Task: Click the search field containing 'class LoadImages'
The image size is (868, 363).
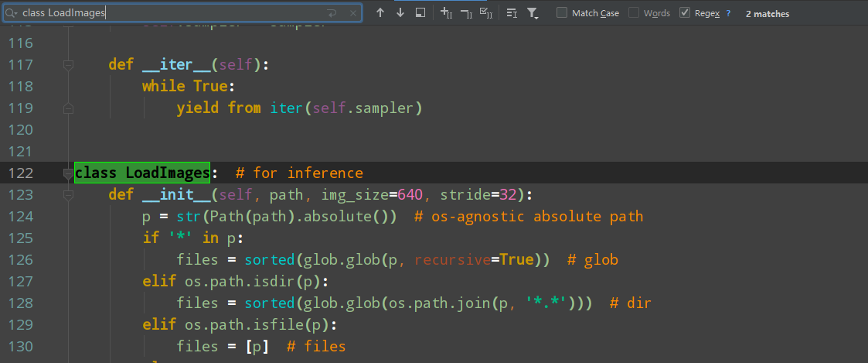Action: click(x=182, y=12)
